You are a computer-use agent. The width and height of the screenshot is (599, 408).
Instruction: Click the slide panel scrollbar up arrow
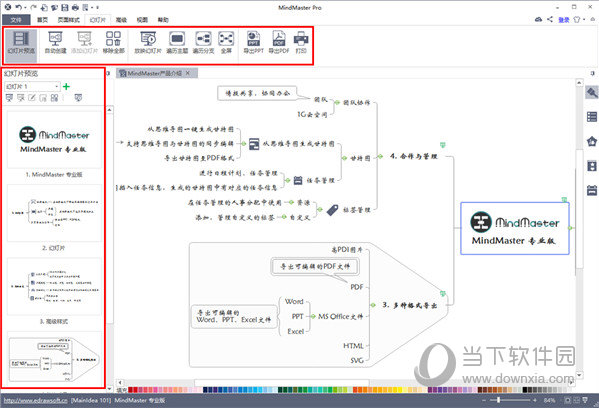tap(109, 110)
